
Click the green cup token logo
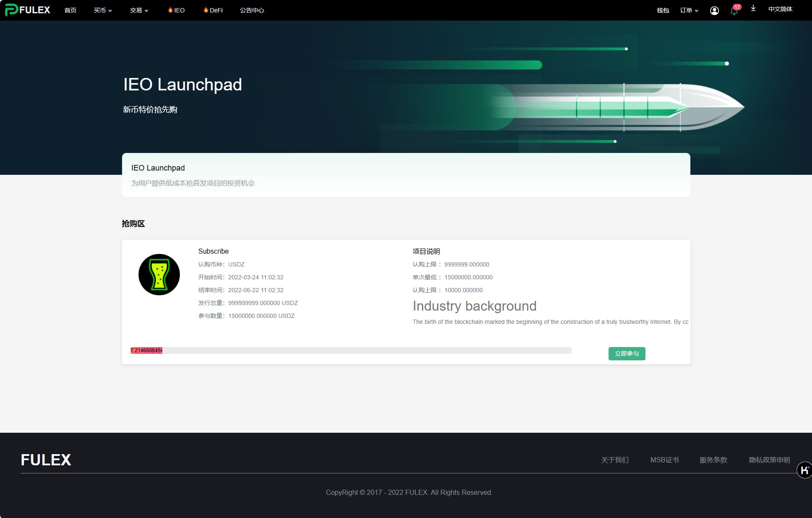pyautogui.click(x=159, y=275)
